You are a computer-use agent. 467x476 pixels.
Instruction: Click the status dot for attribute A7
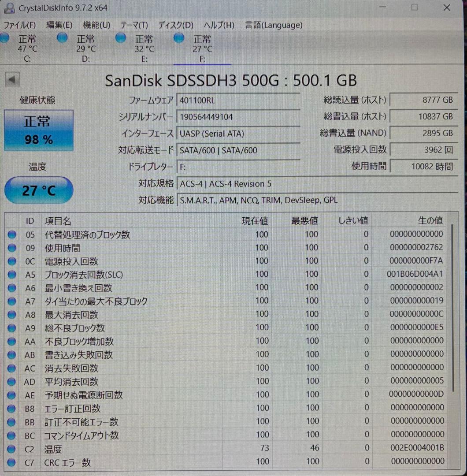pos(12,301)
